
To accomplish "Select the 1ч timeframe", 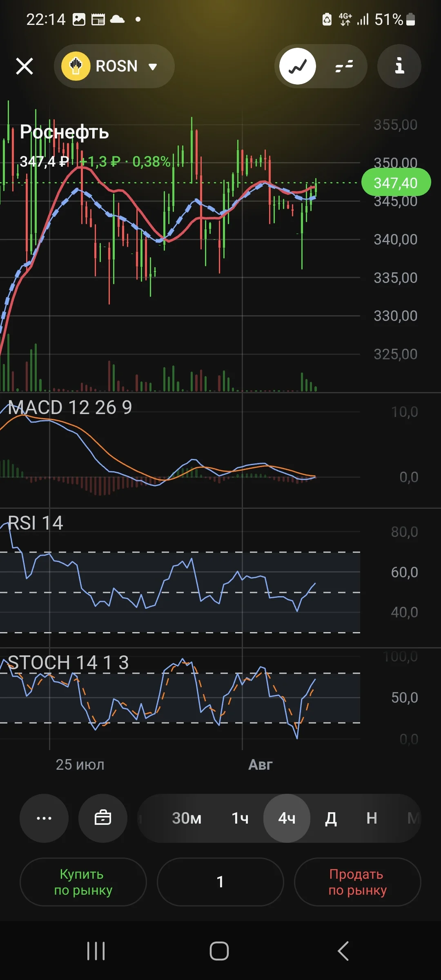I will 240,818.
